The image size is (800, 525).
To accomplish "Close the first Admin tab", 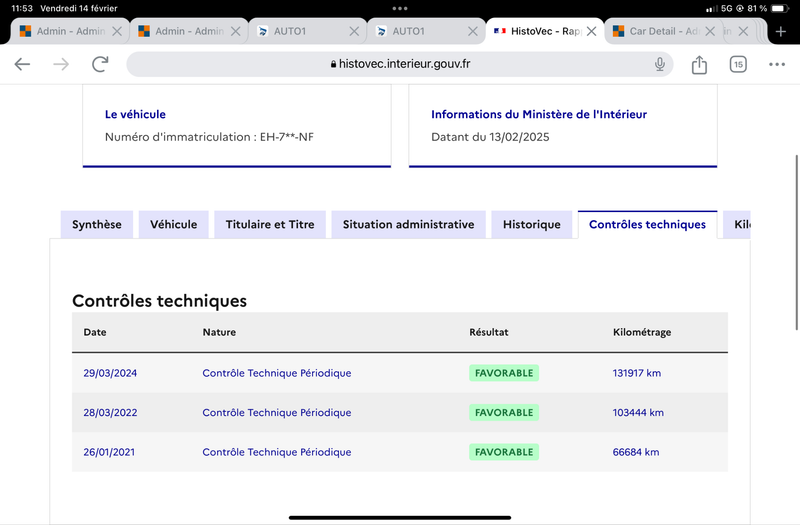I will pyautogui.click(x=117, y=32).
